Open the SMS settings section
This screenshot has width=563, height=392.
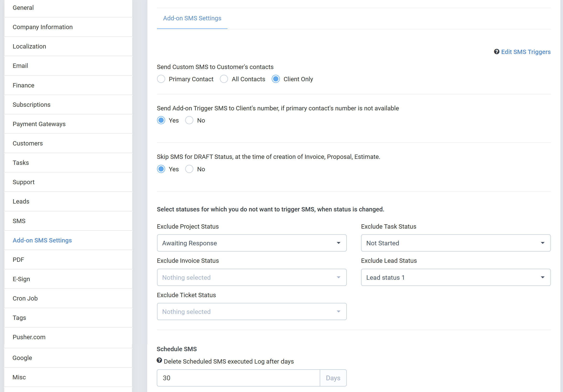[19, 221]
